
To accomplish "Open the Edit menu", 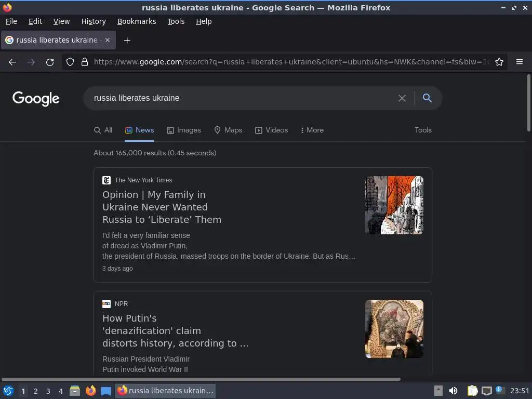I will pos(35,21).
